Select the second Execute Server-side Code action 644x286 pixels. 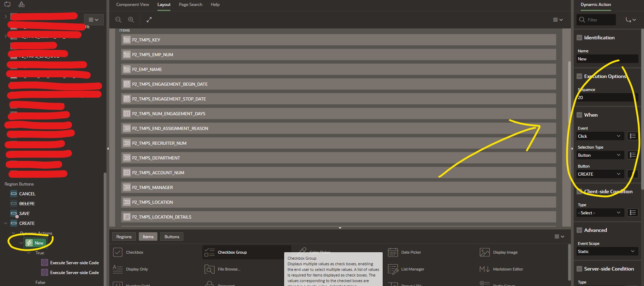(74, 272)
